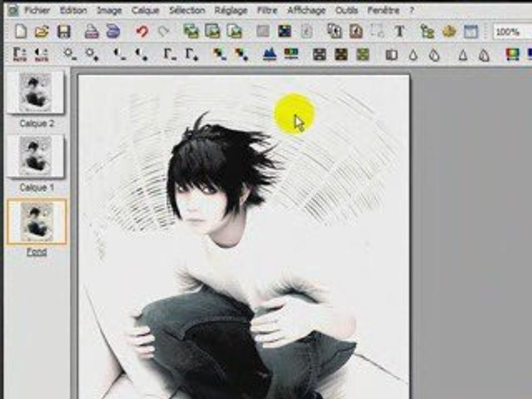Import from scanner using blue scanner icon

pyautogui.click(x=113, y=32)
